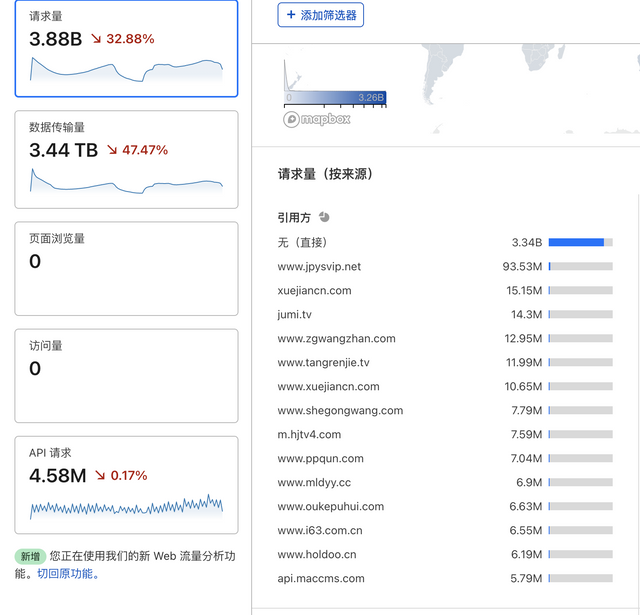Click the red down arrow beside 32.88%

click(96, 39)
